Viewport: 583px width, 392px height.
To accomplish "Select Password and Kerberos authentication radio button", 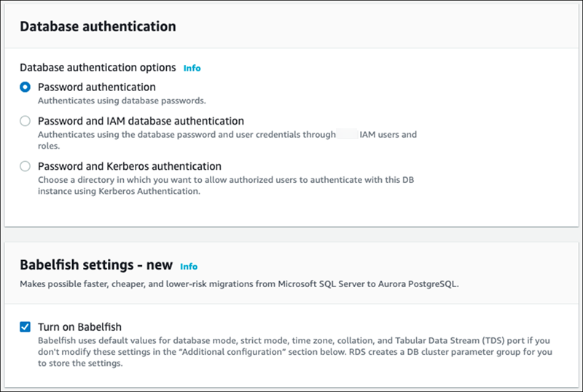I will tap(26, 166).
